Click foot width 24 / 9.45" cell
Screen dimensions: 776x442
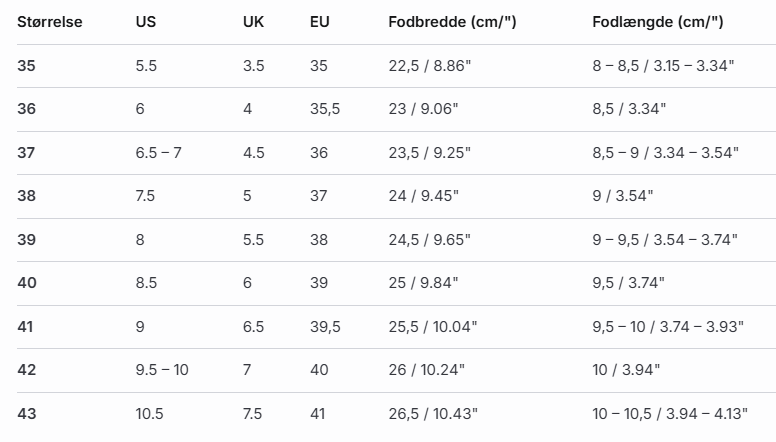tap(423, 196)
